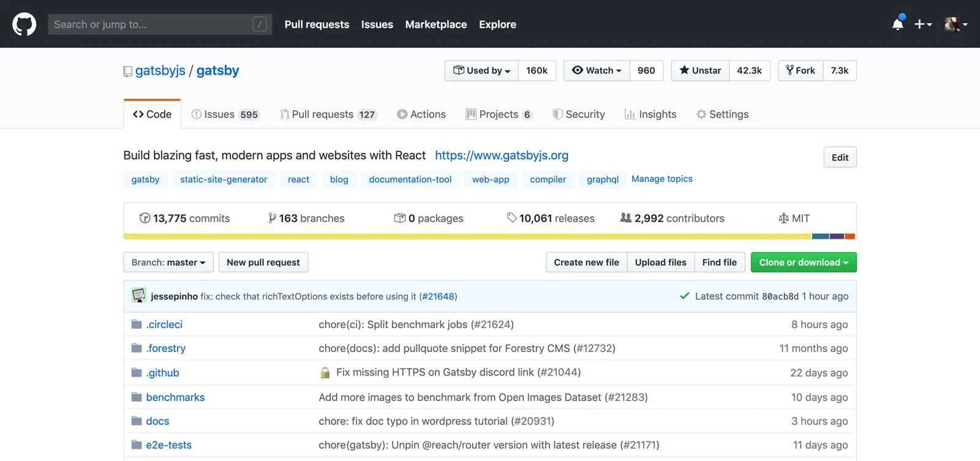Click the slash shortcut icon in search
Viewport: 980px width, 461px height.
260,24
